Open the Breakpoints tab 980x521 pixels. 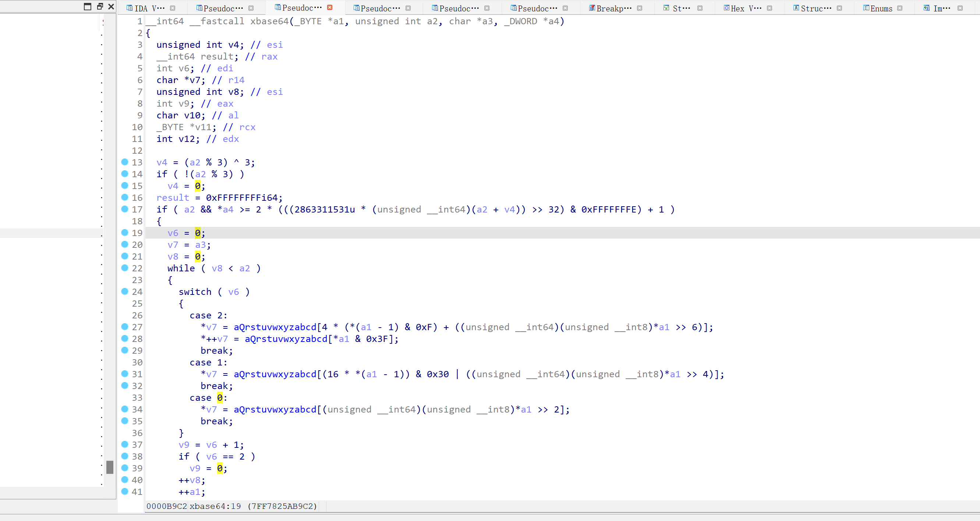pos(614,8)
